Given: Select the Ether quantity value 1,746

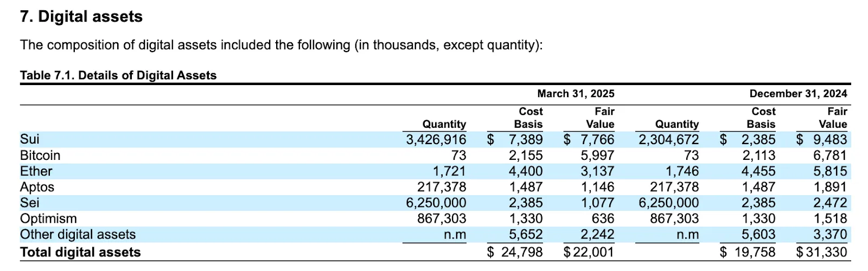Looking at the screenshot, I should [x=682, y=171].
